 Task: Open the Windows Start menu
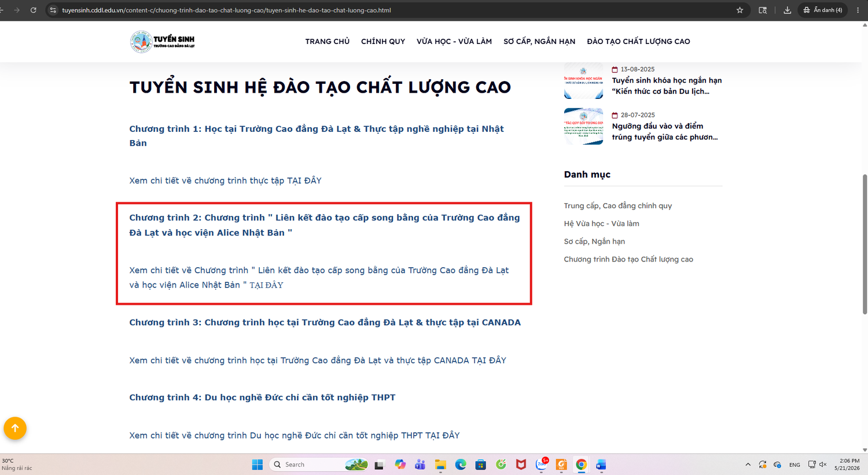pyautogui.click(x=258, y=465)
